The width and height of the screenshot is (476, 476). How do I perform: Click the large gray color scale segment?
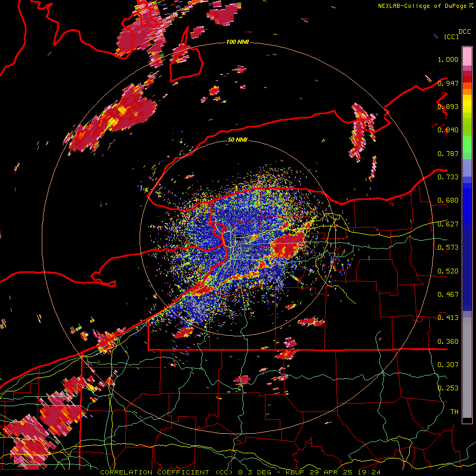467,368
